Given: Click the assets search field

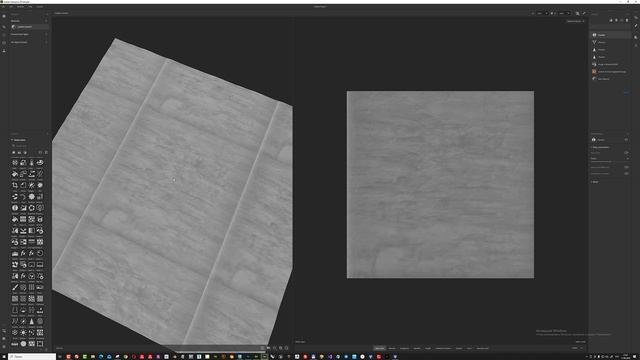Looking at the screenshot, I should coord(29,146).
